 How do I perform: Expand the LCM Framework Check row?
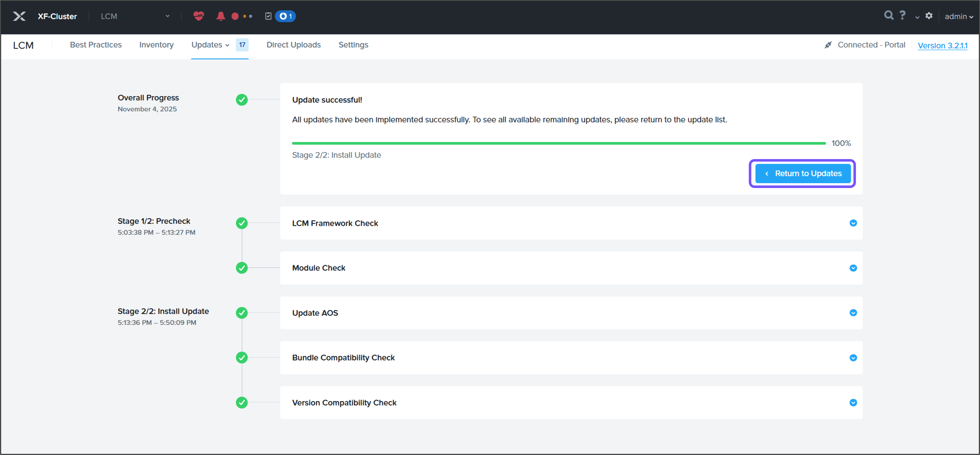(853, 223)
